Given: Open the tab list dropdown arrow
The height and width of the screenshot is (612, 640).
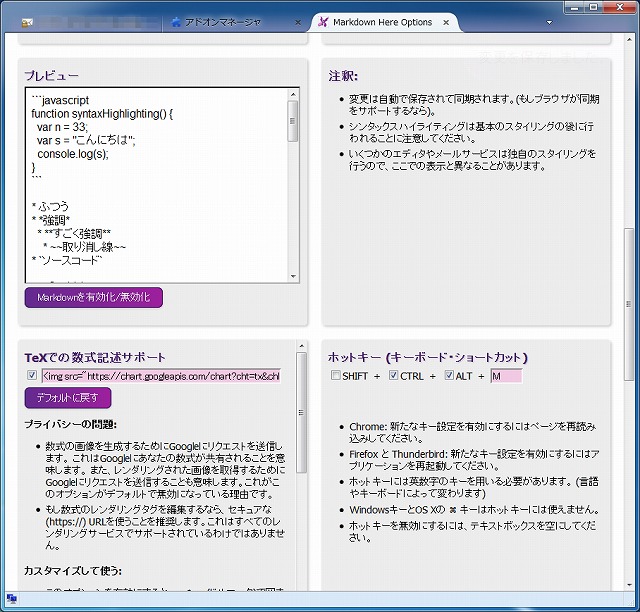Looking at the screenshot, I should point(549,22).
